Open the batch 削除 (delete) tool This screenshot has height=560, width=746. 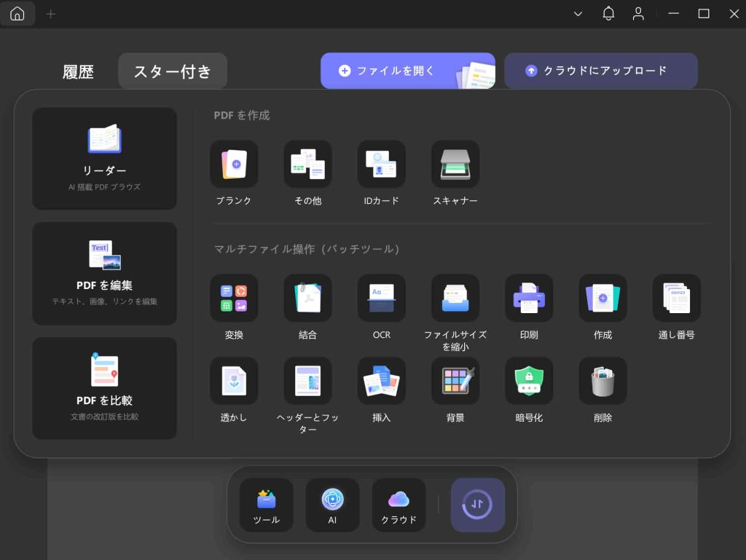coord(602,381)
